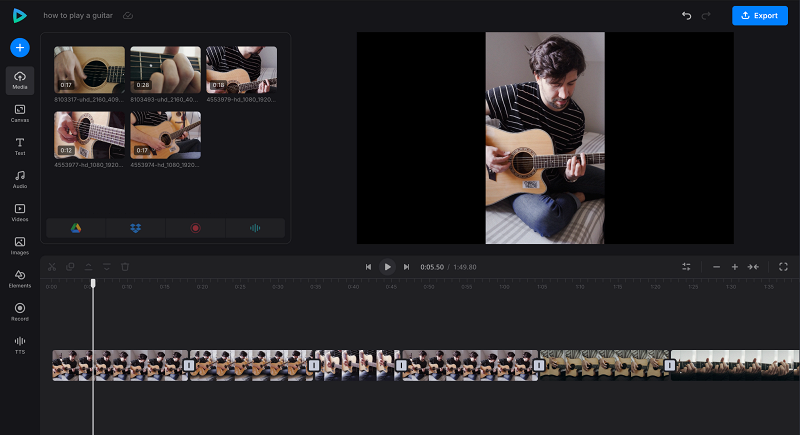Open timeline settings sliders icon
The width and height of the screenshot is (800, 435).
[686, 267]
